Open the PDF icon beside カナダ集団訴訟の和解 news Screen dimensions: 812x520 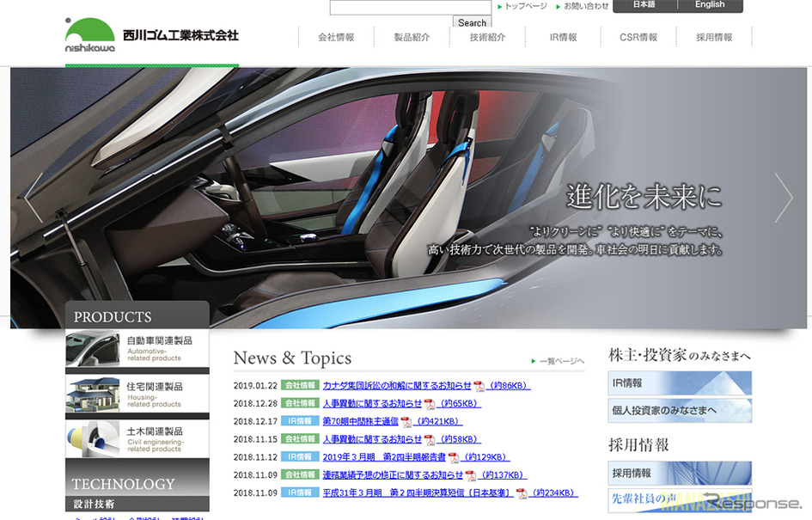(x=479, y=386)
